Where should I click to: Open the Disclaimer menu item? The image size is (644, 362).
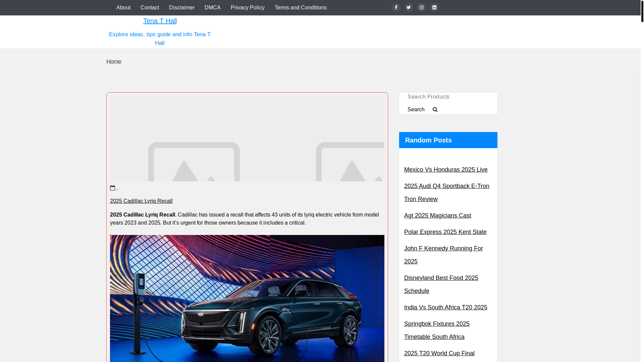tap(182, 7)
